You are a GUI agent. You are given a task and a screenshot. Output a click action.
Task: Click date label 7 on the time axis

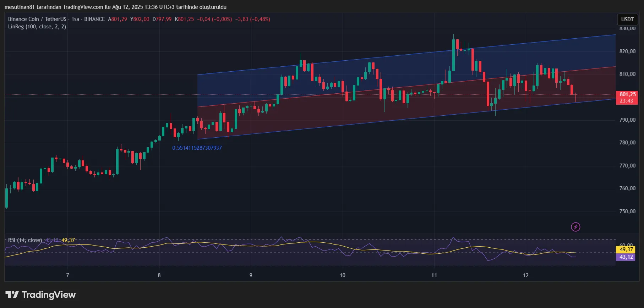coord(67,275)
